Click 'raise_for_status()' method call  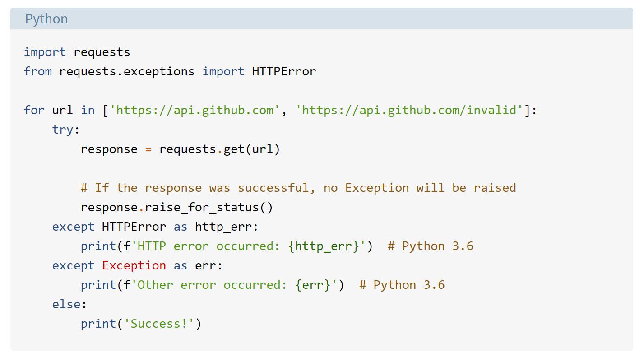click(x=209, y=207)
